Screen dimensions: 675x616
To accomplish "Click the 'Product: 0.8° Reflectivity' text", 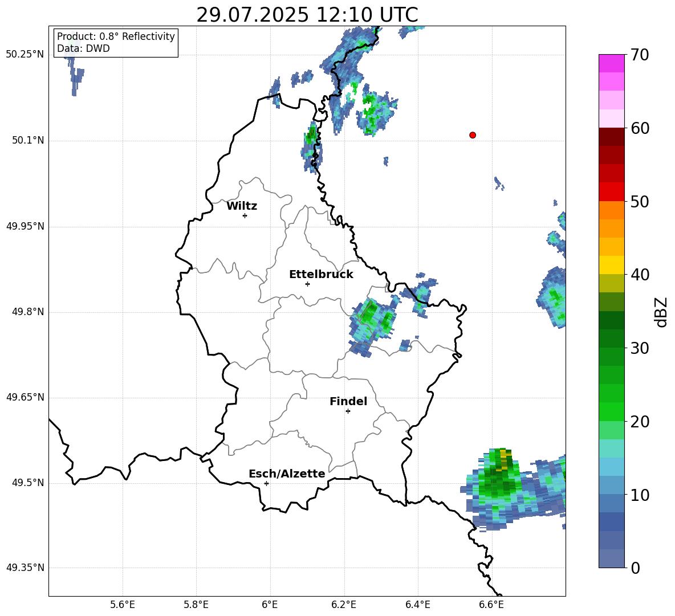I will [x=116, y=36].
